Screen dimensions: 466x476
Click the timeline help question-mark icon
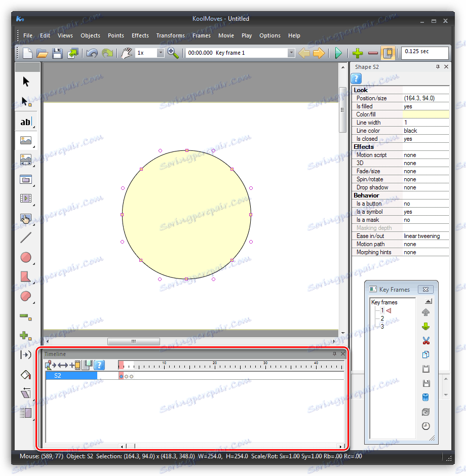pos(99,365)
